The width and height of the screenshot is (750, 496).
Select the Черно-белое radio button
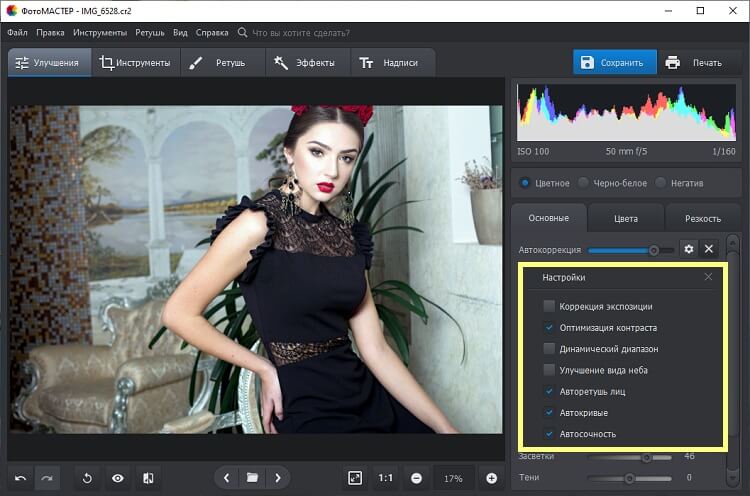click(x=581, y=183)
